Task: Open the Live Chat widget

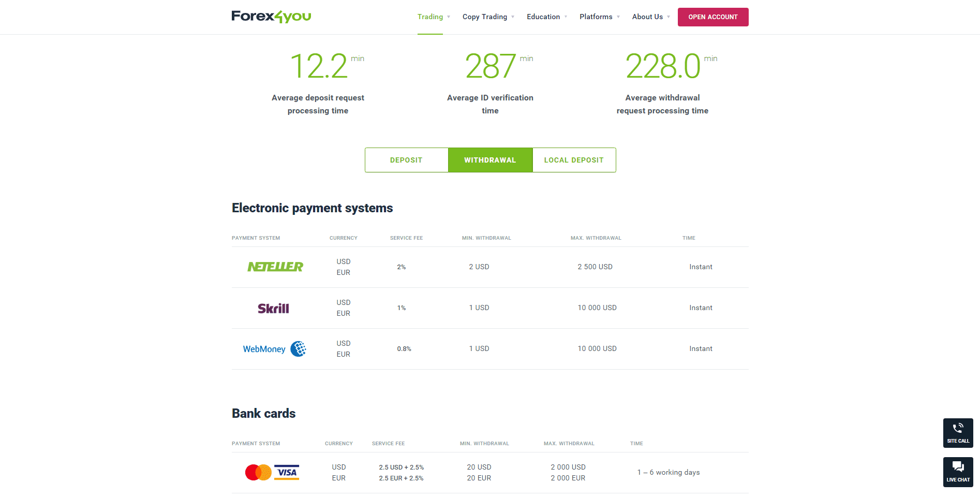Action: [x=958, y=472]
